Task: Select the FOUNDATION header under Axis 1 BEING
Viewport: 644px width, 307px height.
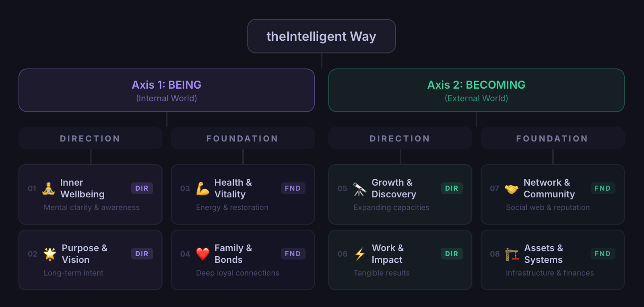Action: 242,139
